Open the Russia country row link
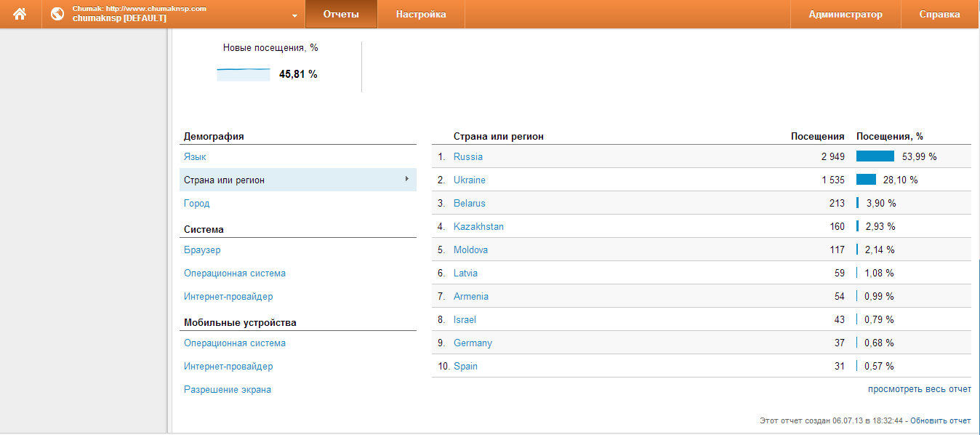 (468, 156)
